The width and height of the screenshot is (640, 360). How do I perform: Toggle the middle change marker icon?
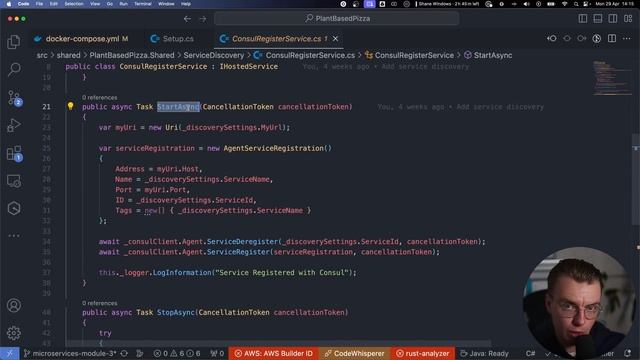(567, 38)
